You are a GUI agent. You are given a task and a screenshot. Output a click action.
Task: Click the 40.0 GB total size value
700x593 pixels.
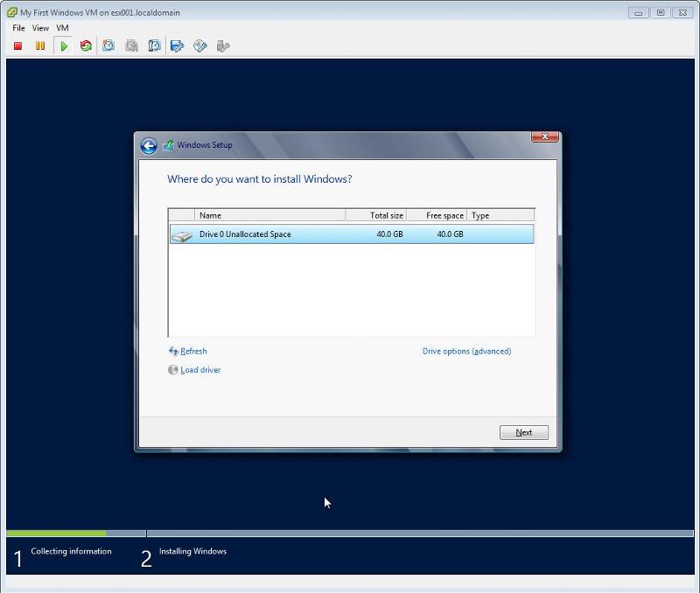(x=389, y=234)
